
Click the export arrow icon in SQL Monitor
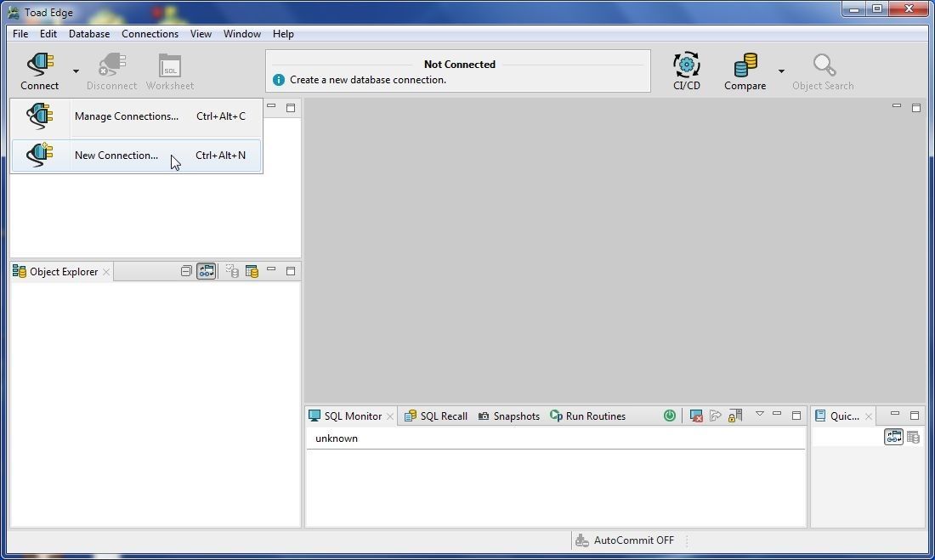click(716, 416)
